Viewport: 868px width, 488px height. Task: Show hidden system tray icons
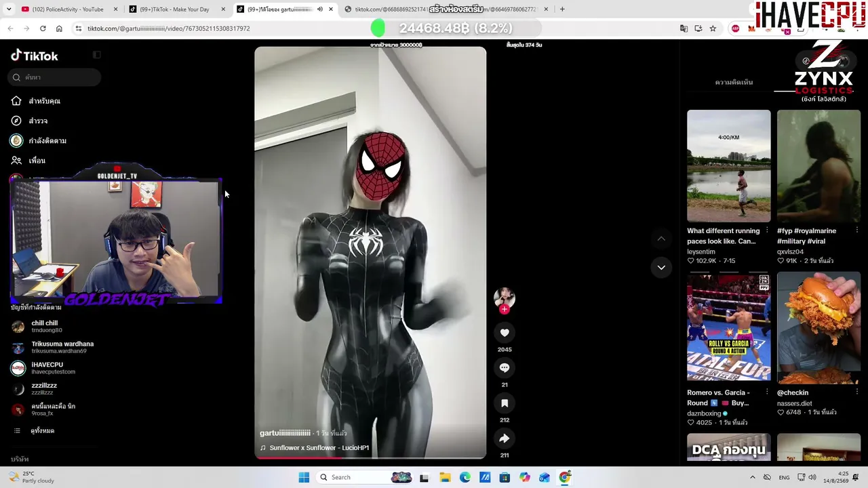[752, 477]
